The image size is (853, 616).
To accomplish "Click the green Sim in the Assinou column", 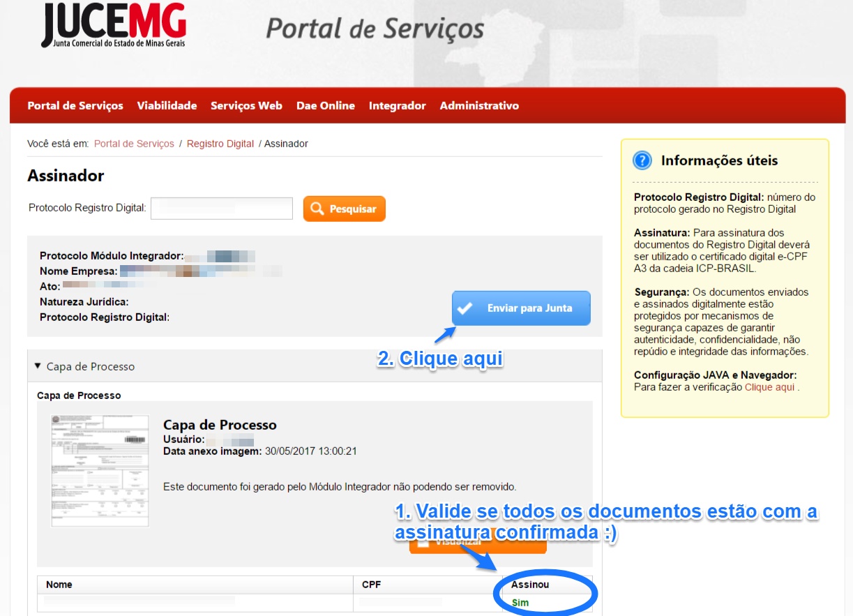I will coord(519,602).
